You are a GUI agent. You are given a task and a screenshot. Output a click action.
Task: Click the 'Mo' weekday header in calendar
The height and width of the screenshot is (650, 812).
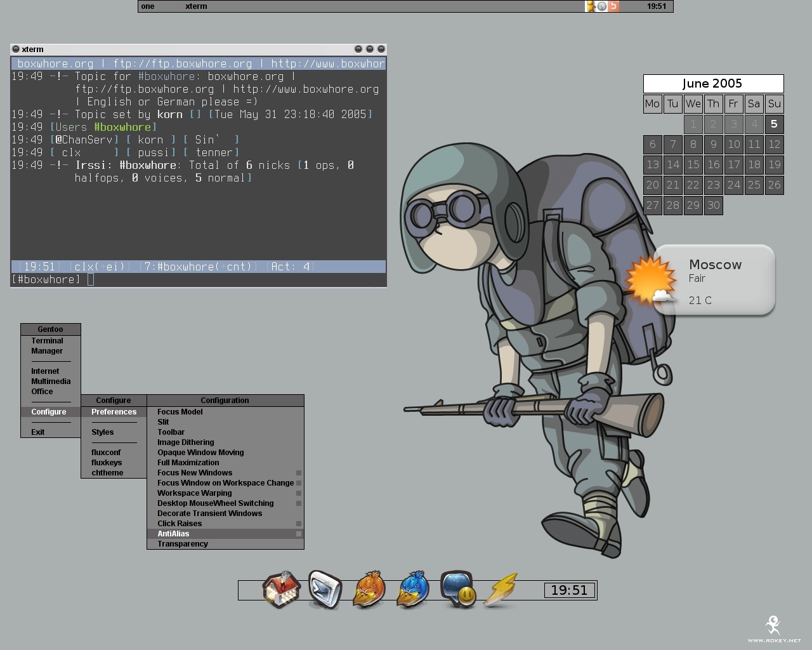(652, 104)
